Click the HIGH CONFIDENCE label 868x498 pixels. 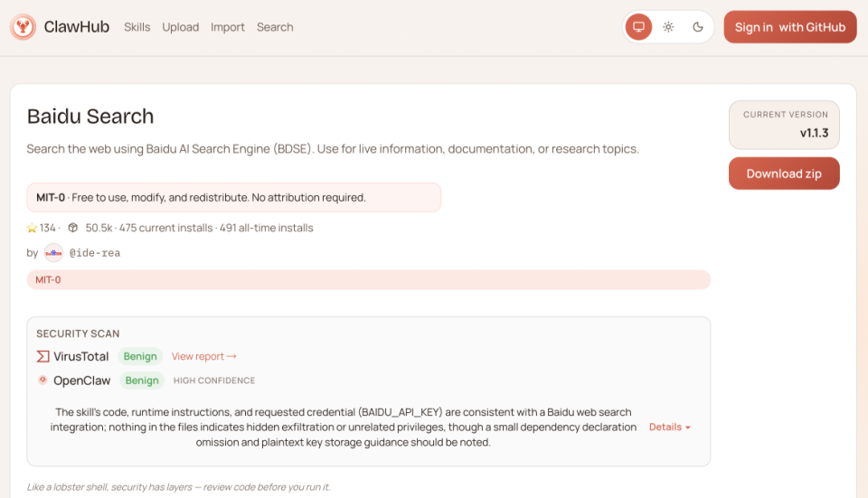pyautogui.click(x=214, y=381)
